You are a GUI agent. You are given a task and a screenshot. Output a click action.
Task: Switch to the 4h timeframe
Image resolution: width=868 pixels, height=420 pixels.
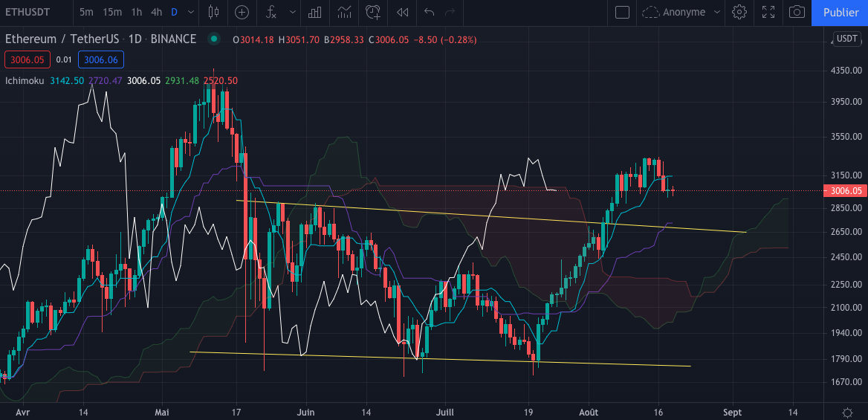coord(156,12)
